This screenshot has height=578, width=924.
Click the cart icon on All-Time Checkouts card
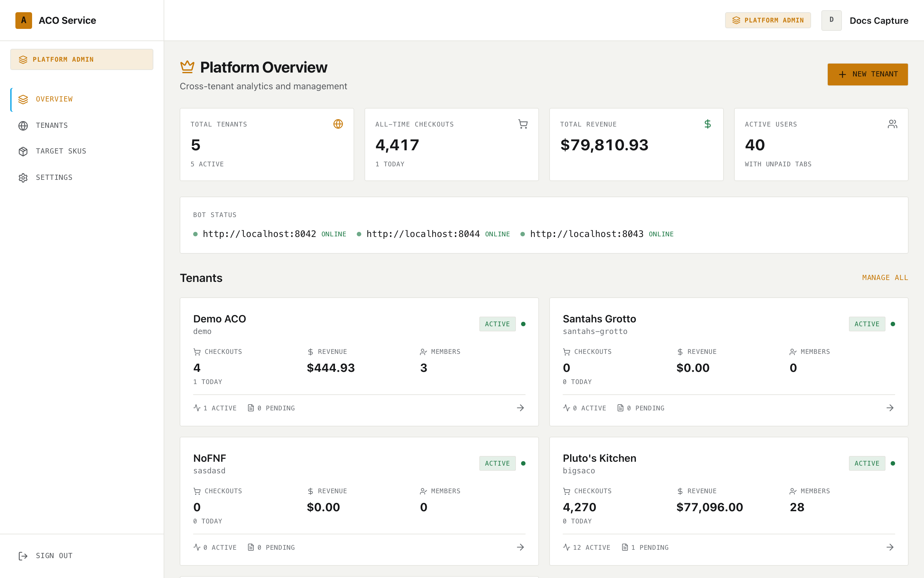523,124
